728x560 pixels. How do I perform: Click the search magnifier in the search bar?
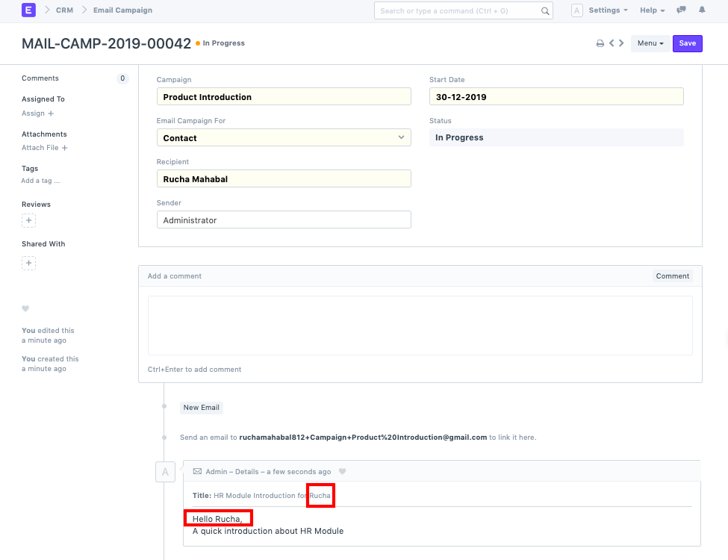click(546, 10)
